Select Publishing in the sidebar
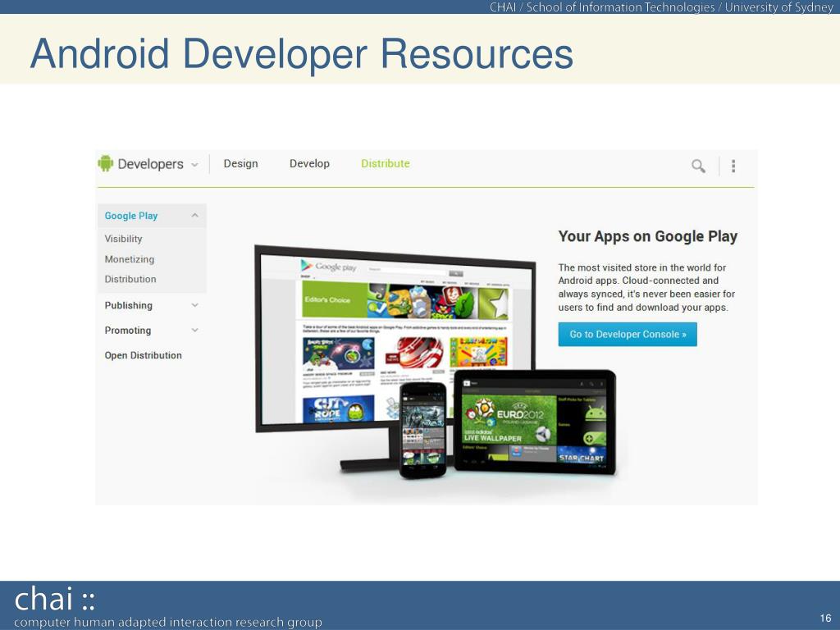Viewport: 840px width, 630px height. (x=129, y=305)
